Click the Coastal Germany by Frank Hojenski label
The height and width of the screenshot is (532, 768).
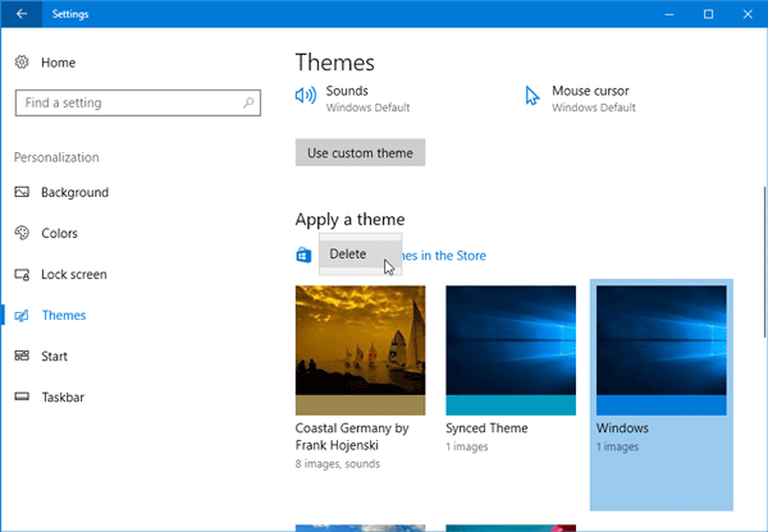pos(353,437)
